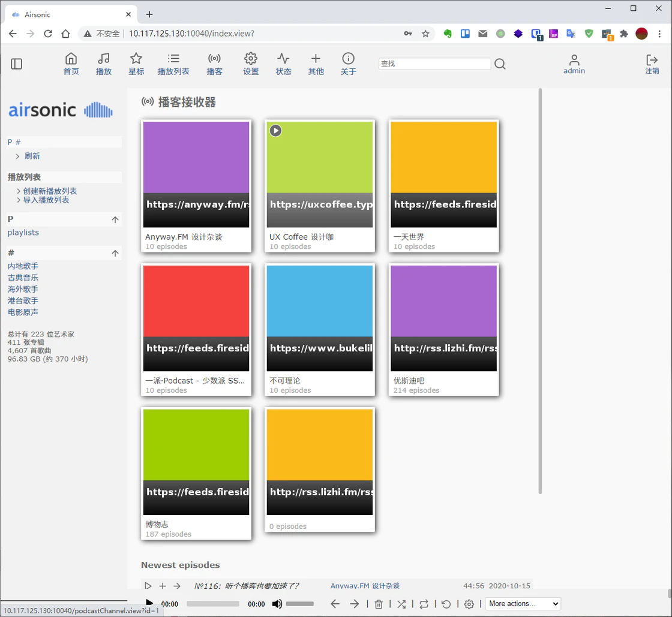The image size is (672, 617).
Task: Open the 不可理论 podcast thumbnail
Action: click(x=320, y=318)
